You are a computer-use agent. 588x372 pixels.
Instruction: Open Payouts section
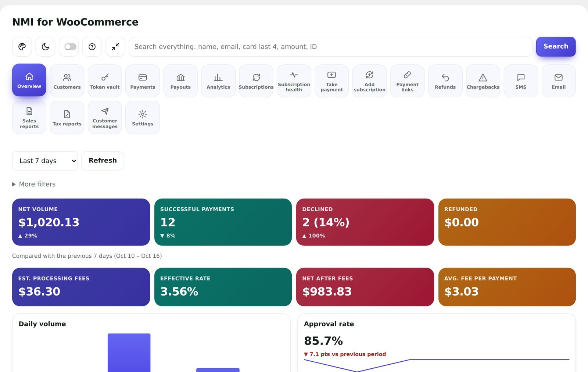click(x=180, y=81)
